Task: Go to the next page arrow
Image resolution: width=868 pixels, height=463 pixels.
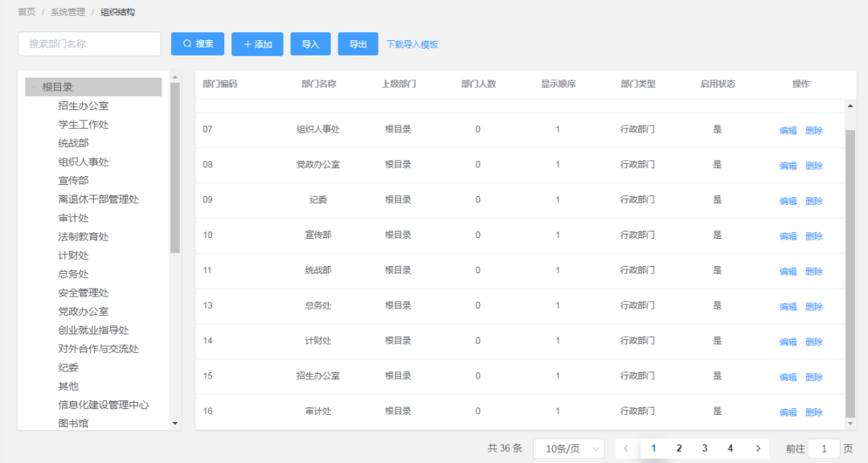Action: click(x=757, y=449)
